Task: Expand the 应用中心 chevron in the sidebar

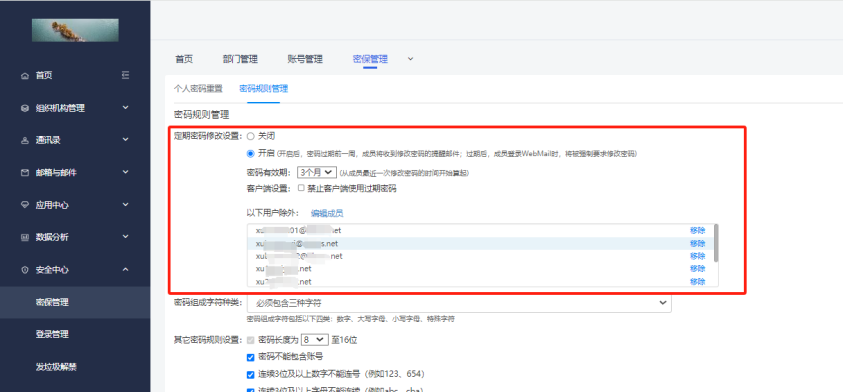Action: pos(125,204)
